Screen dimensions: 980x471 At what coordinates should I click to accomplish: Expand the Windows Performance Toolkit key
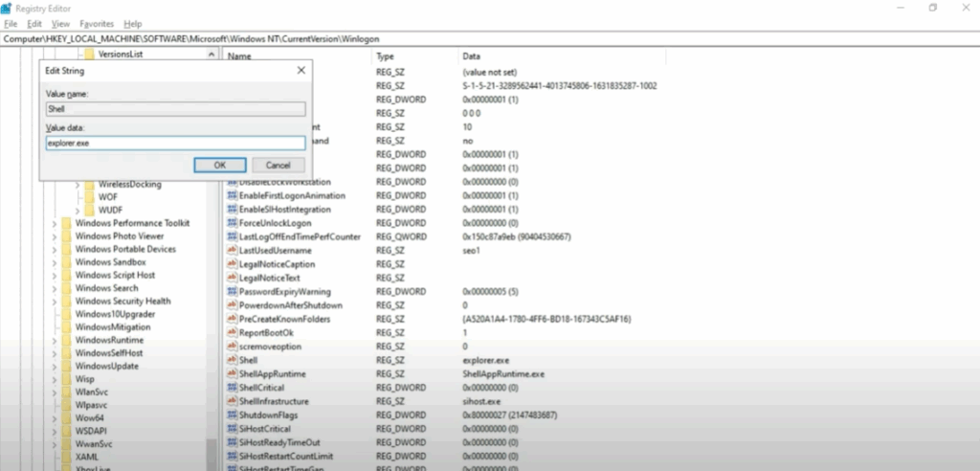[55, 223]
